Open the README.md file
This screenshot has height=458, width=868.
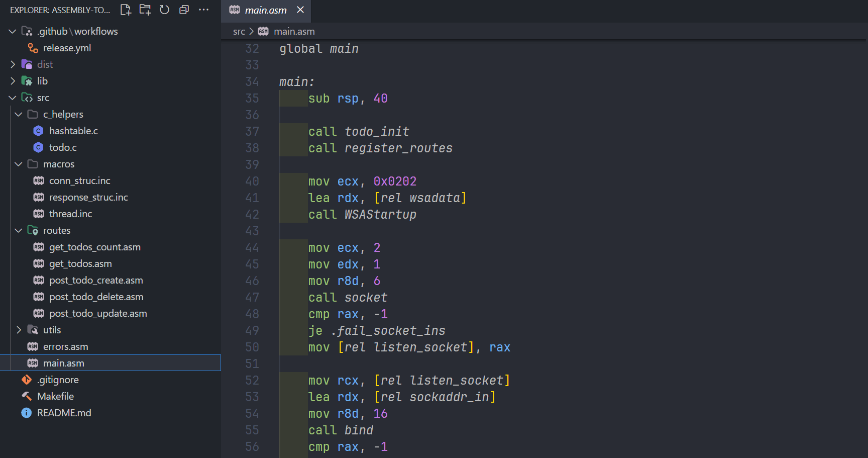(x=64, y=412)
